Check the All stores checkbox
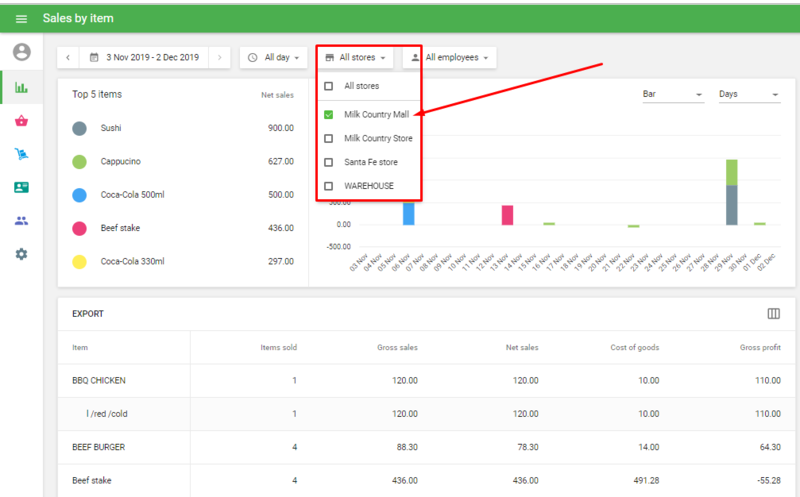 tap(329, 87)
